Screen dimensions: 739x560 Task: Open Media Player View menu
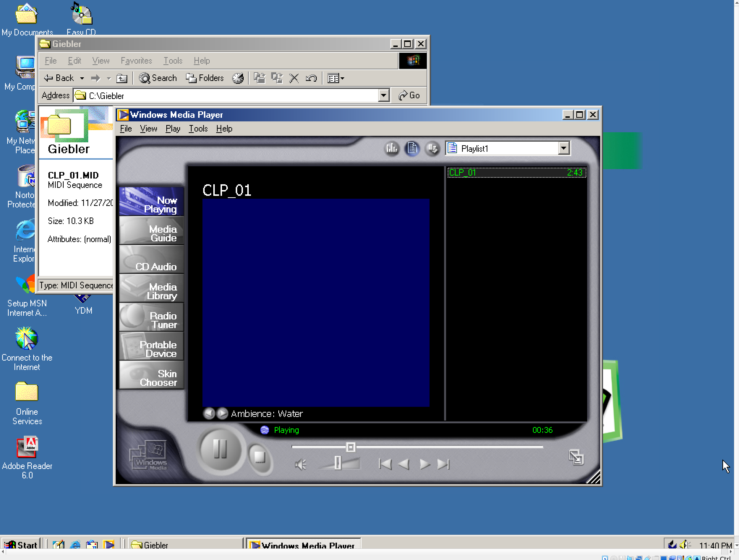(148, 129)
